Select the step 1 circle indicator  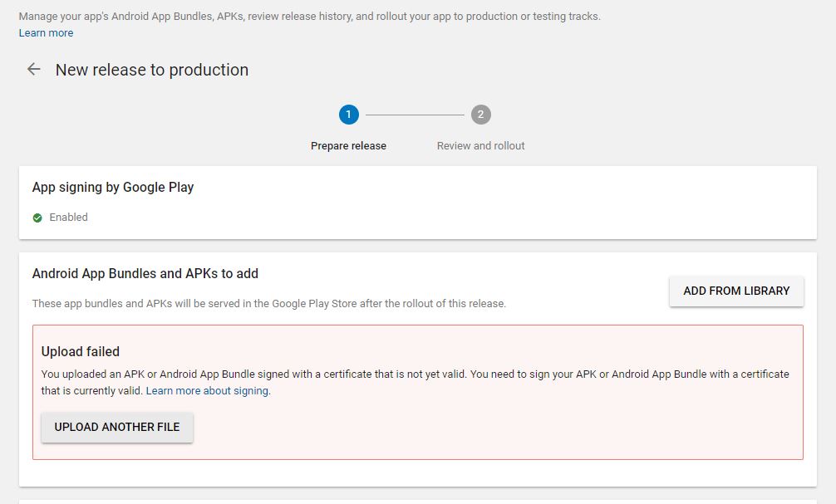tap(349, 115)
